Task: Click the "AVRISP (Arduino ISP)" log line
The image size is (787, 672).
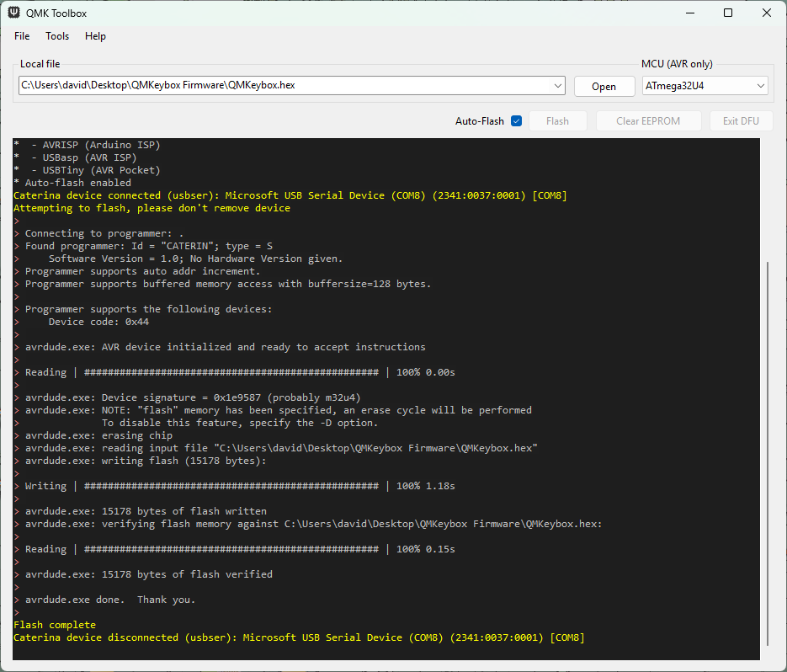Action: click(87, 145)
